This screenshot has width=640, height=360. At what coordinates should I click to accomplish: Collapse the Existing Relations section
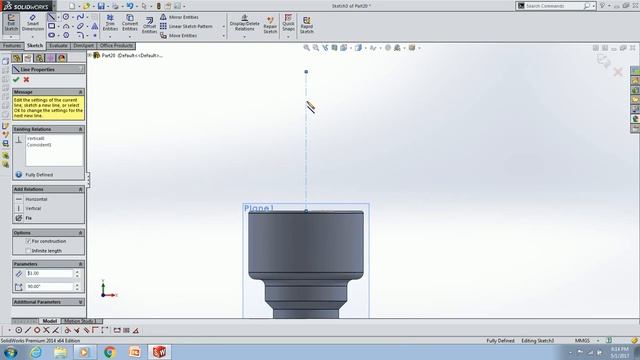point(80,129)
